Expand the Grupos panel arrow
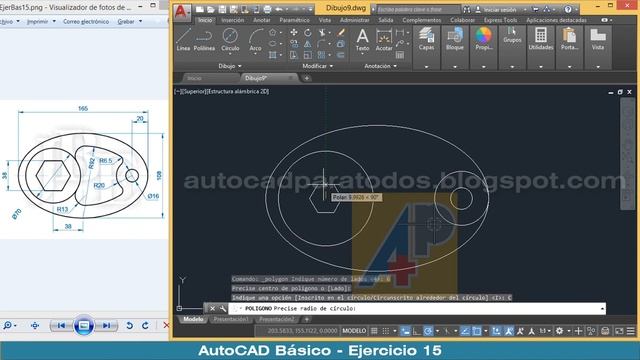This screenshot has width=640, height=360. coord(512,67)
